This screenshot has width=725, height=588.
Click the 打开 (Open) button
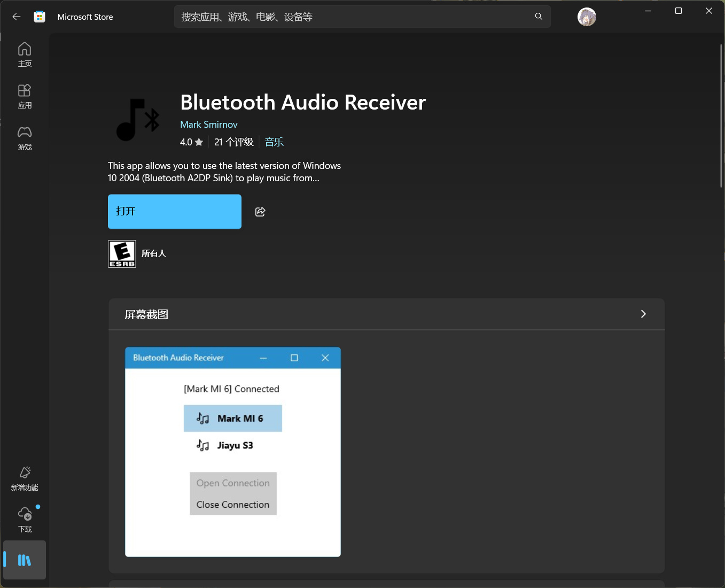click(x=175, y=212)
